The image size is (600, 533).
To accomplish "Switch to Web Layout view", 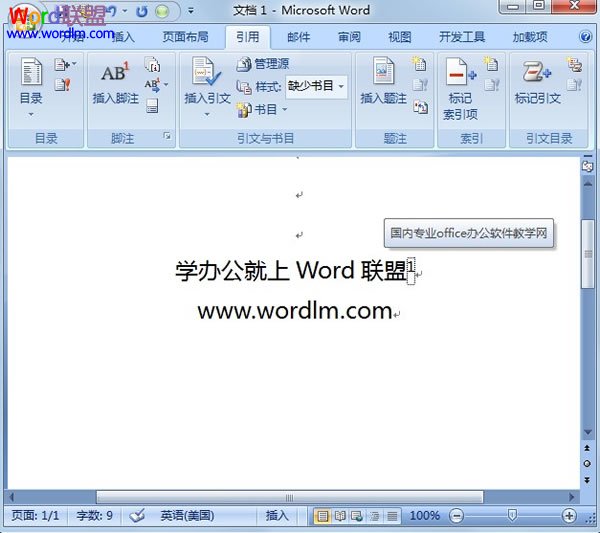I will (x=357, y=516).
